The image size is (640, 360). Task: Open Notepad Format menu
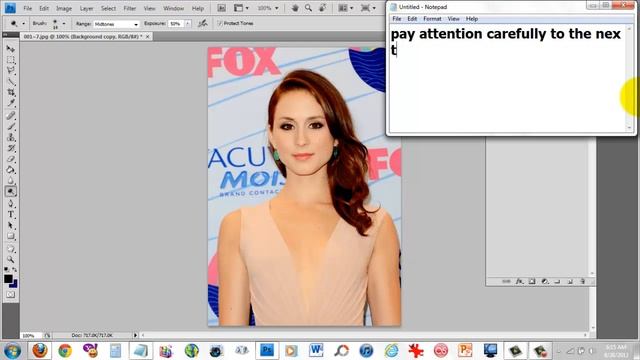pos(432,19)
